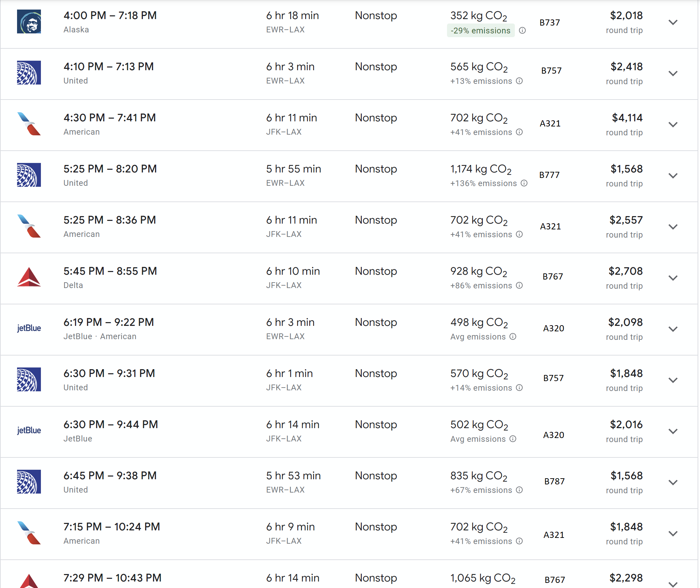Expand the $4,114 American flight row

pyautogui.click(x=673, y=125)
